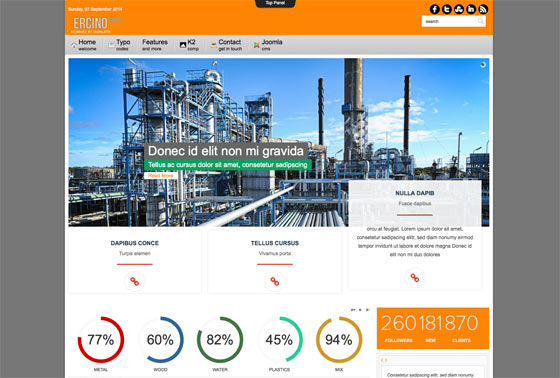560x378 pixels.
Task: Click the 77% Metal progress circle
Action: click(x=101, y=339)
